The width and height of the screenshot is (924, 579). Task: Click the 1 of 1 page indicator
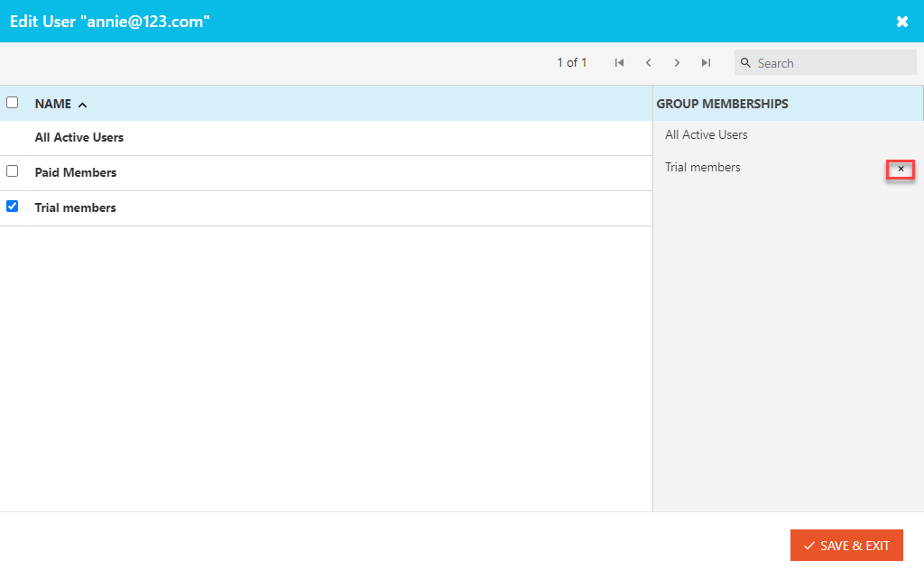point(571,62)
